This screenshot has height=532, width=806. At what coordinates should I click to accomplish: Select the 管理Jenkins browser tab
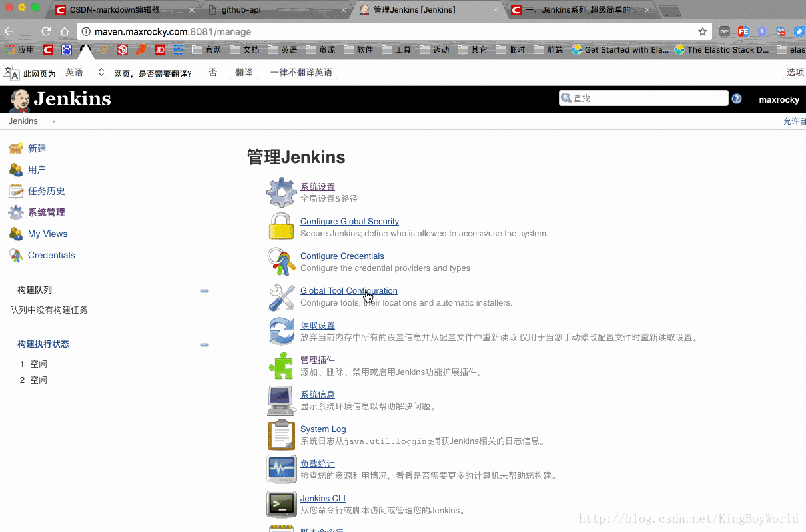pos(428,10)
